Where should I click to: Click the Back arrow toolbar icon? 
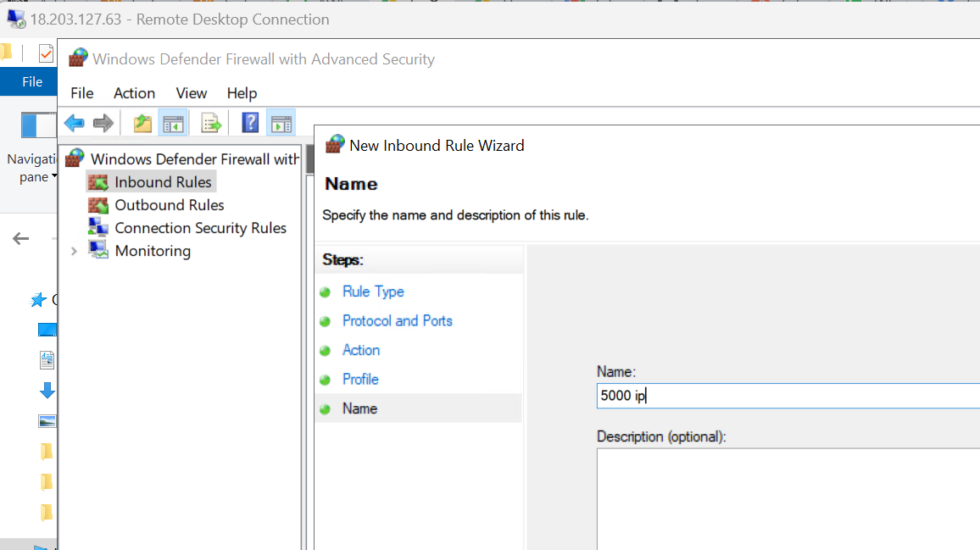(75, 123)
